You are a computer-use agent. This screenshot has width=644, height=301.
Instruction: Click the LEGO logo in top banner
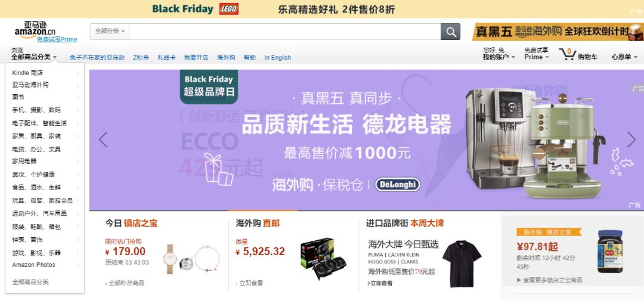[229, 9]
